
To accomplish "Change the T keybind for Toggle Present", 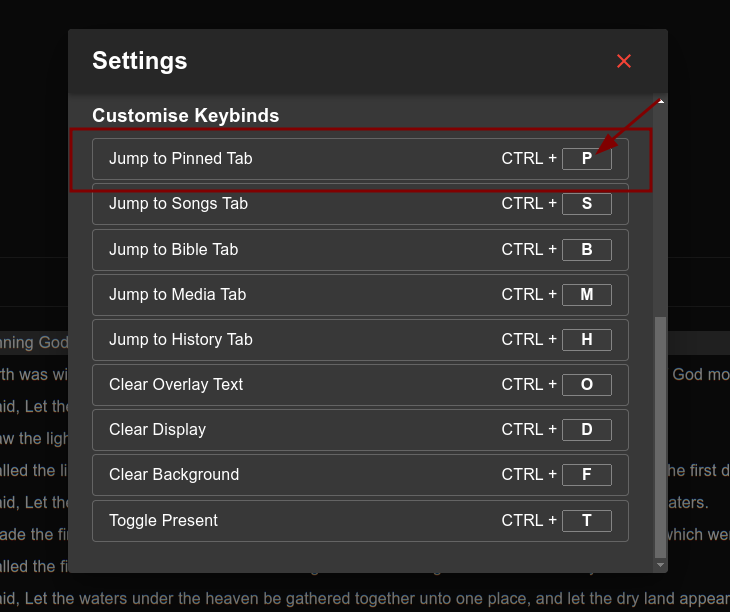I will click(x=586, y=521).
